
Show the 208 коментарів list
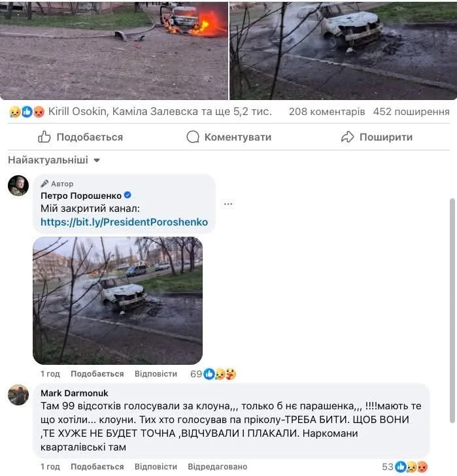coord(327,112)
